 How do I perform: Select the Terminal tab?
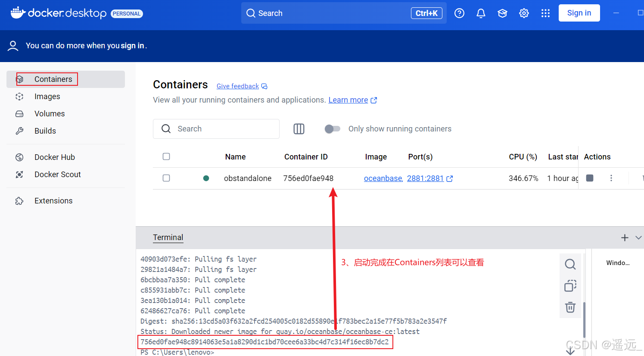tap(168, 237)
